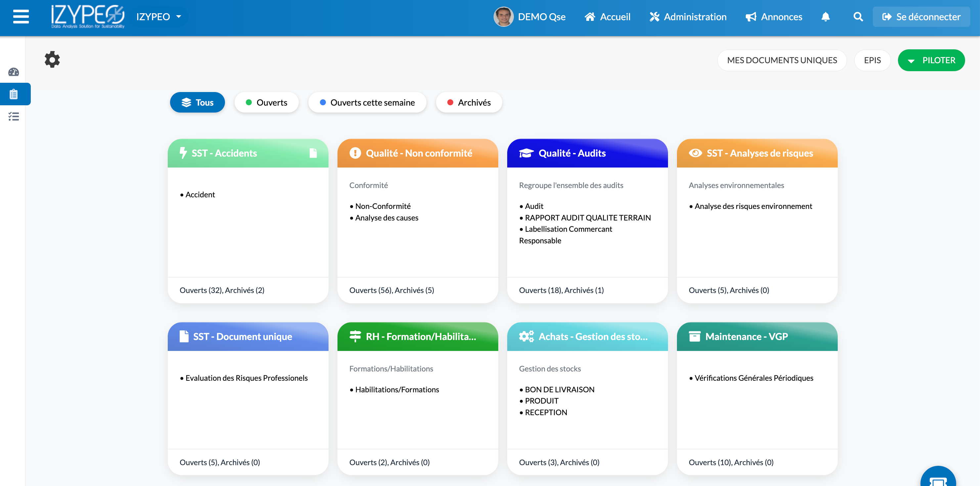This screenshot has width=980, height=486.
Task: Click the notification bell icon
Action: [x=825, y=17]
